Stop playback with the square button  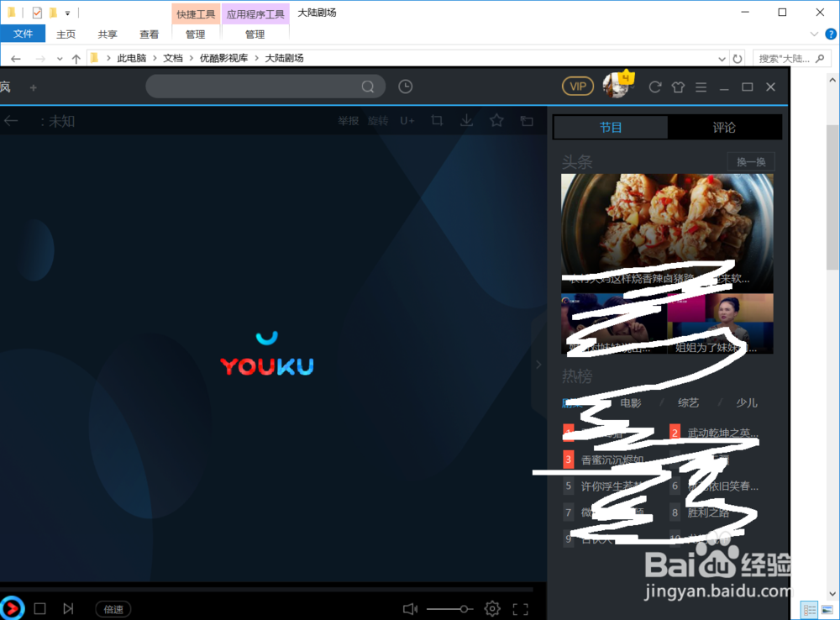(39, 609)
